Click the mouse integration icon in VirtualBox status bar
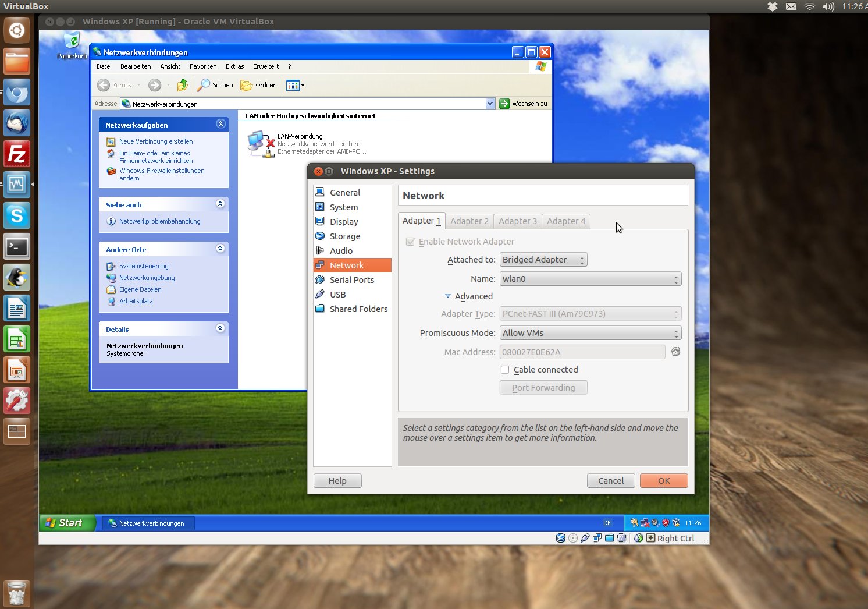Viewport: 868px width, 609px height. (x=639, y=538)
